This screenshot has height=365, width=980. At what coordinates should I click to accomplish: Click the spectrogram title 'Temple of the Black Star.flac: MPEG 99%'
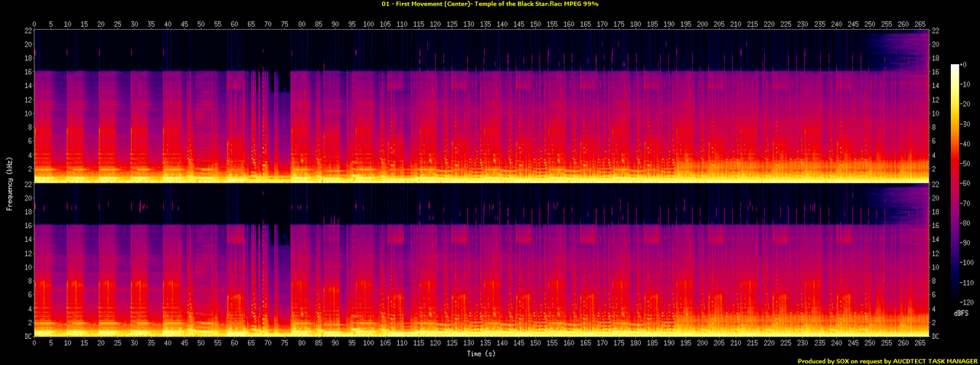(537, 4)
